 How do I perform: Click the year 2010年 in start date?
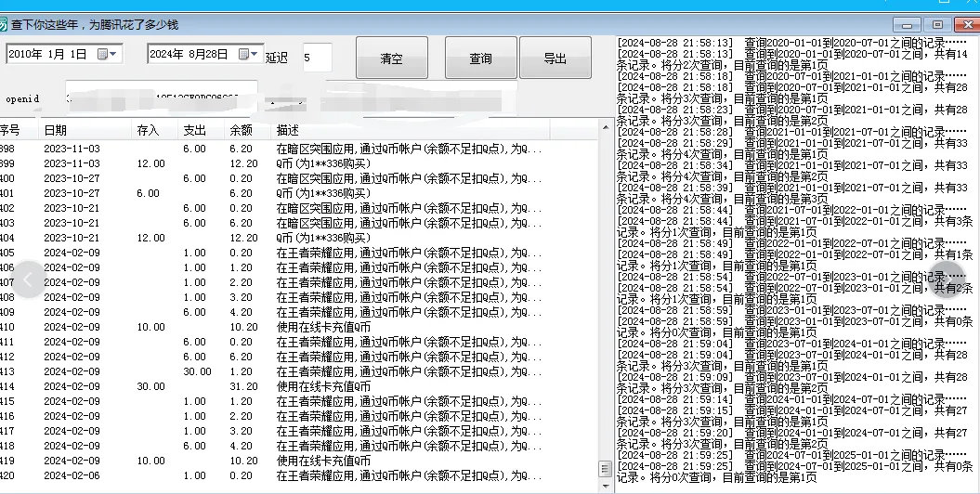tap(26, 55)
